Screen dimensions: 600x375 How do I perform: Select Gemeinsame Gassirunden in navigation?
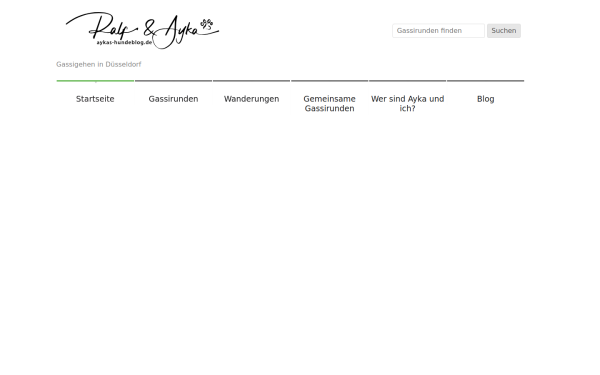coord(329,103)
